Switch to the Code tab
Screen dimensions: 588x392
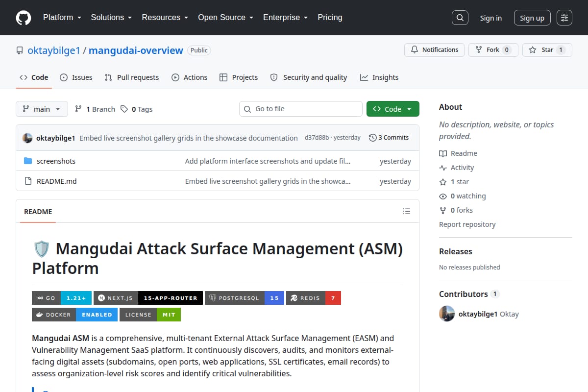(x=34, y=77)
